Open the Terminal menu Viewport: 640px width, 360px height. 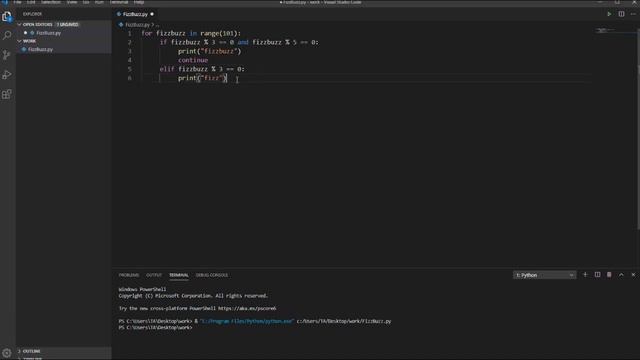(x=119, y=2)
